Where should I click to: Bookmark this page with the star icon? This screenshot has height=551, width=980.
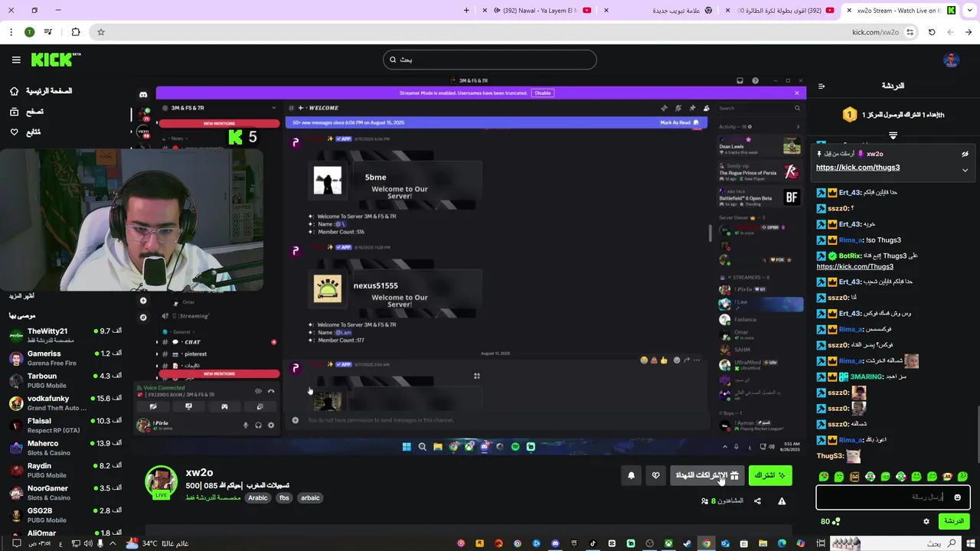(100, 32)
